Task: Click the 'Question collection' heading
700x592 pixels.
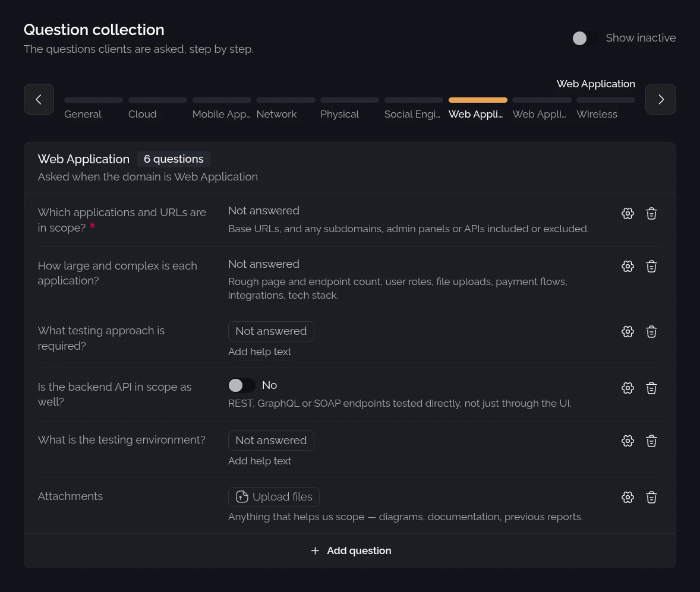Action: click(x=94, y=30)
